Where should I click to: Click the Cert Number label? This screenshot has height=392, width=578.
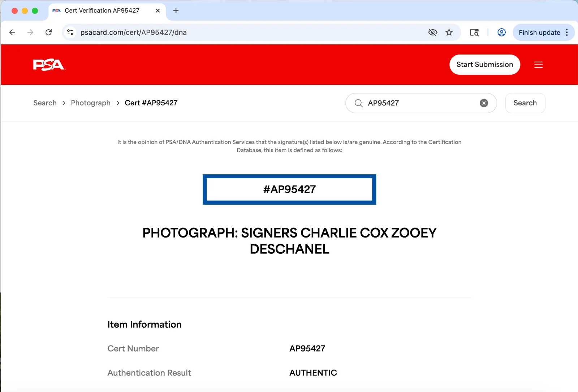133,349
